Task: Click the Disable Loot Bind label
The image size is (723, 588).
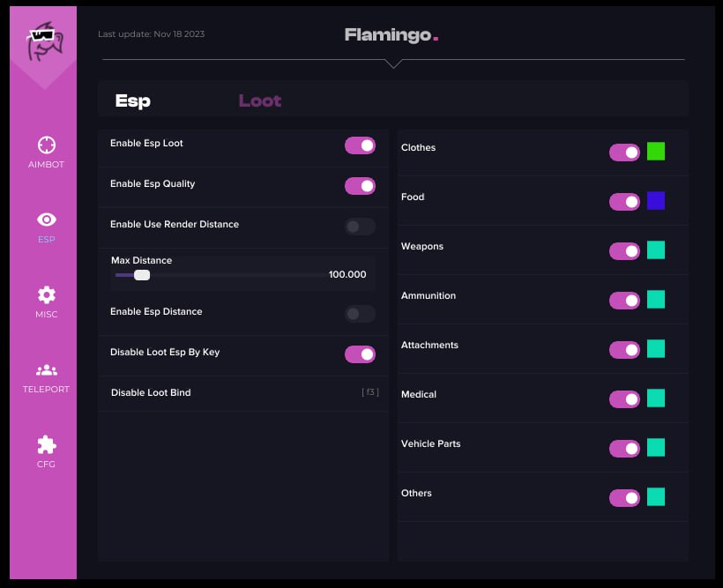Action: click(151, 392)
